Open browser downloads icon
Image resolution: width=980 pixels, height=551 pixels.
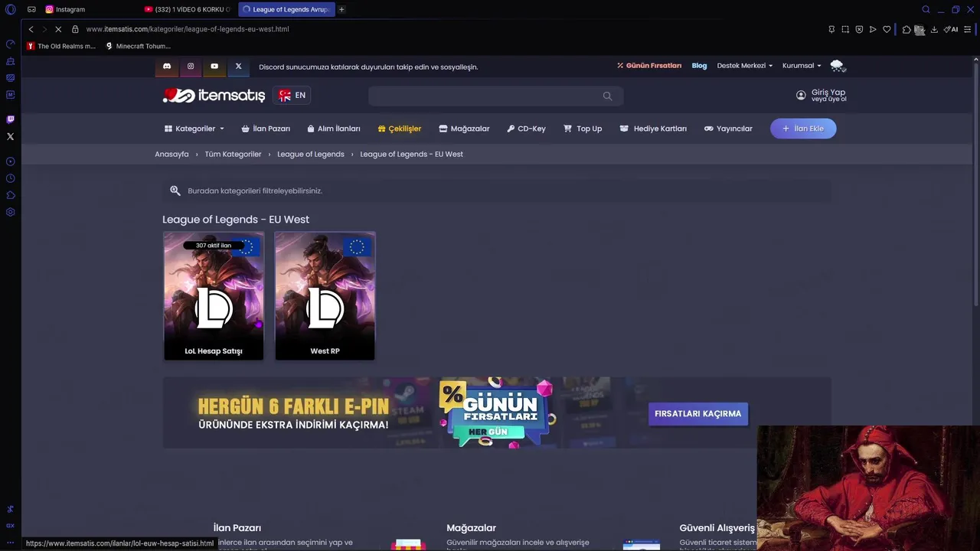coord(934,29)
